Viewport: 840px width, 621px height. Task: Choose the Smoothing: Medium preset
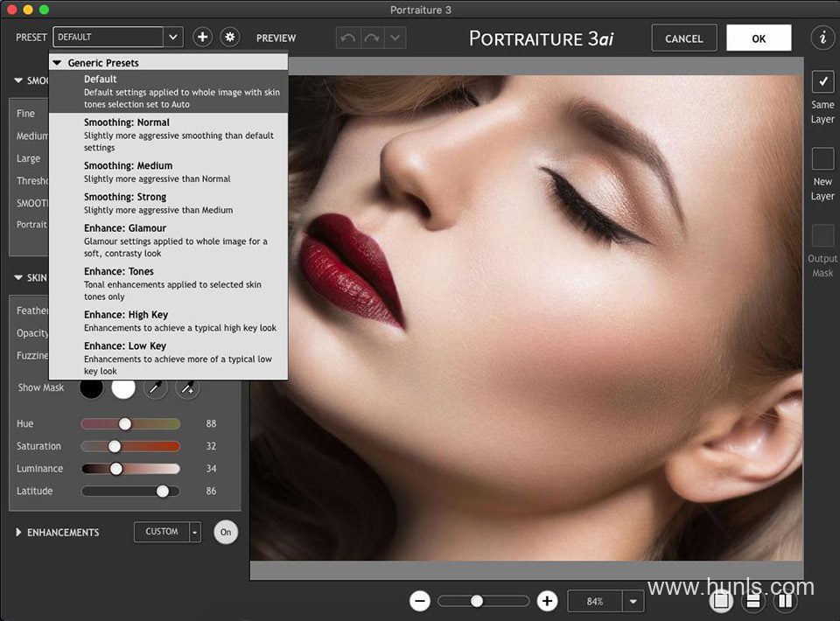(x=168, y=171)
